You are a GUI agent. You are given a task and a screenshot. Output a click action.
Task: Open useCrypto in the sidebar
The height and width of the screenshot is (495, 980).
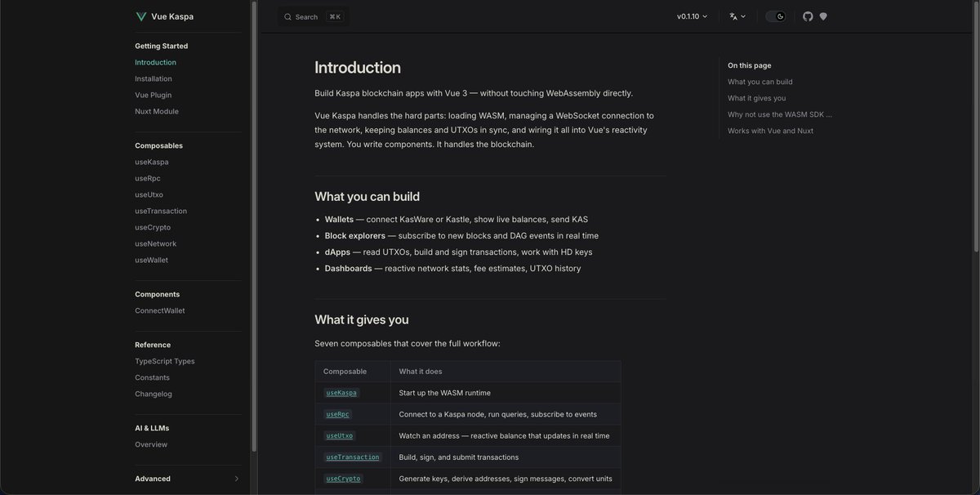[x=153, y=227]
